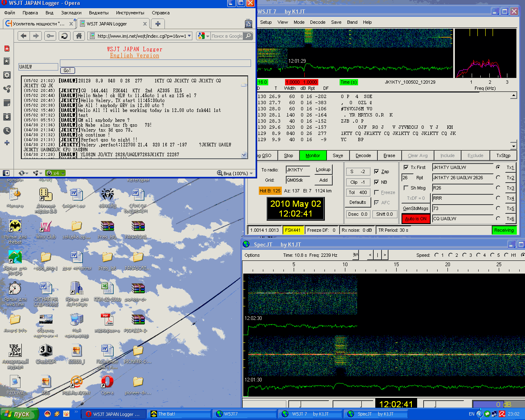This screenshot has width=525, height=420.
Task: Open new tab in Opera
Action: (x=158, y=24)
